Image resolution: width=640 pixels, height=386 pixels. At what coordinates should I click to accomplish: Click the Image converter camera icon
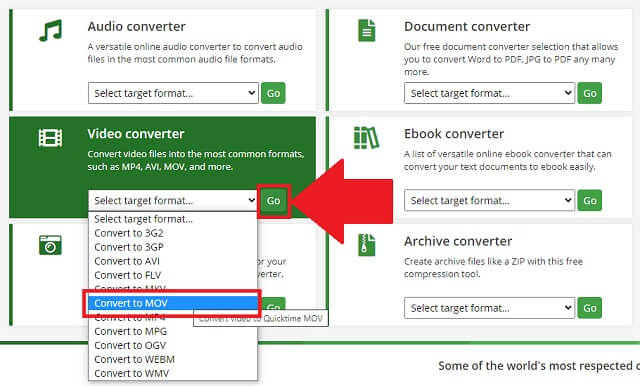coord(51,245)
